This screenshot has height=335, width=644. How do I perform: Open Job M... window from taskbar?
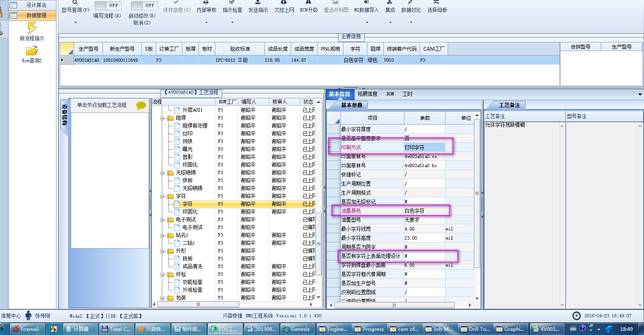(x=440, y=329)
